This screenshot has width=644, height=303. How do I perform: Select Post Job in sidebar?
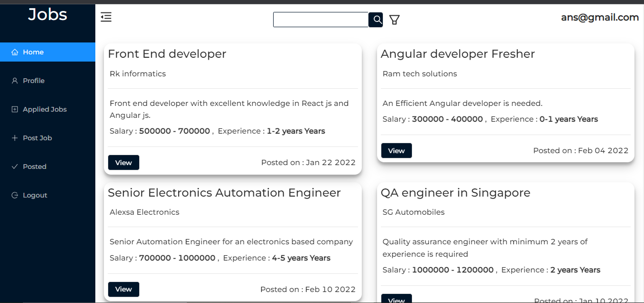point(48,138)
